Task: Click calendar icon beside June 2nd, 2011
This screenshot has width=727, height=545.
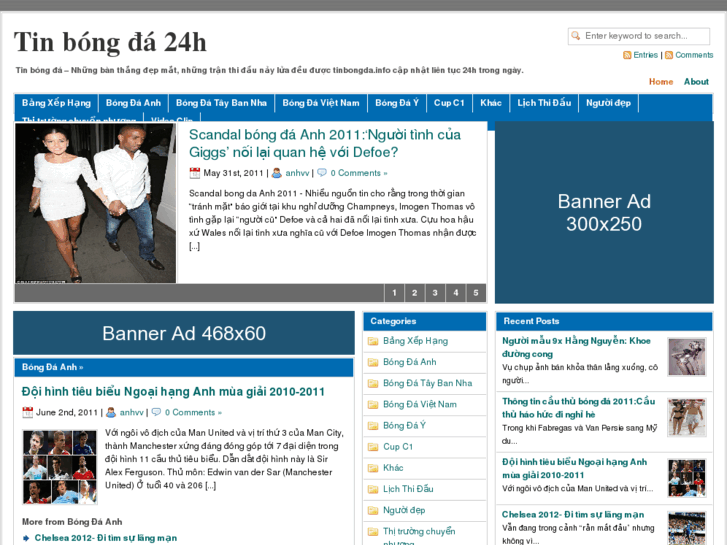Action: pyautogui.click(x=27, y=412)
